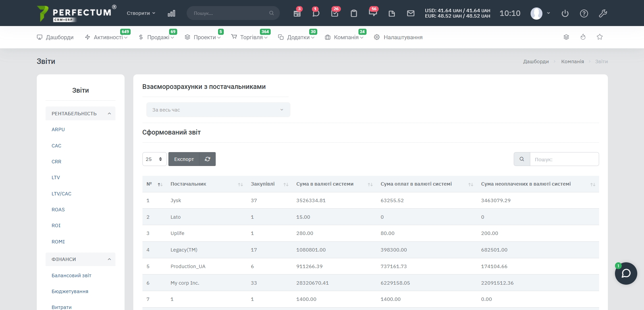Open the help question mark icon
The height and width of the screenshot is (310, 644).
tap(584, 14)
